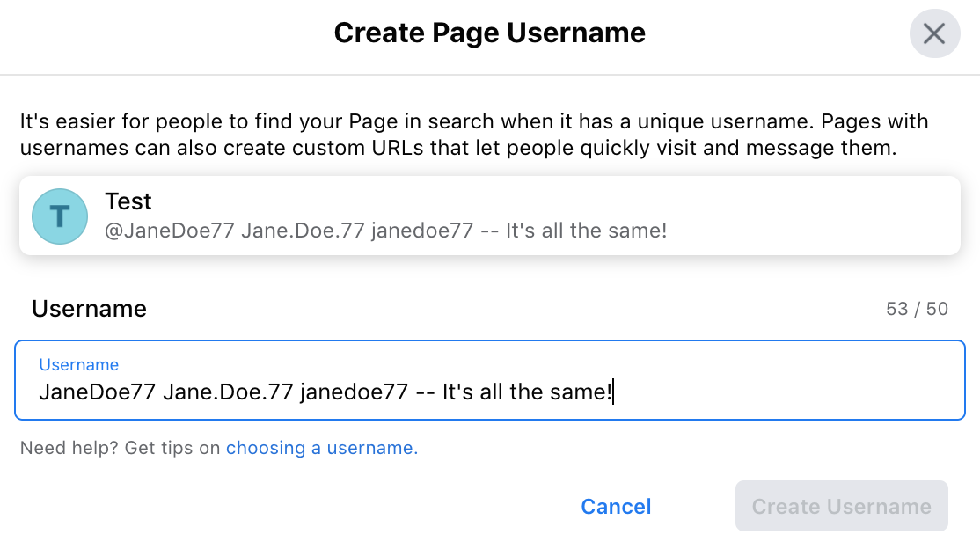Click the "Need help? Get tips on" text
The height and width of the screenshot is (549, 980).
[x=120, y=448]
